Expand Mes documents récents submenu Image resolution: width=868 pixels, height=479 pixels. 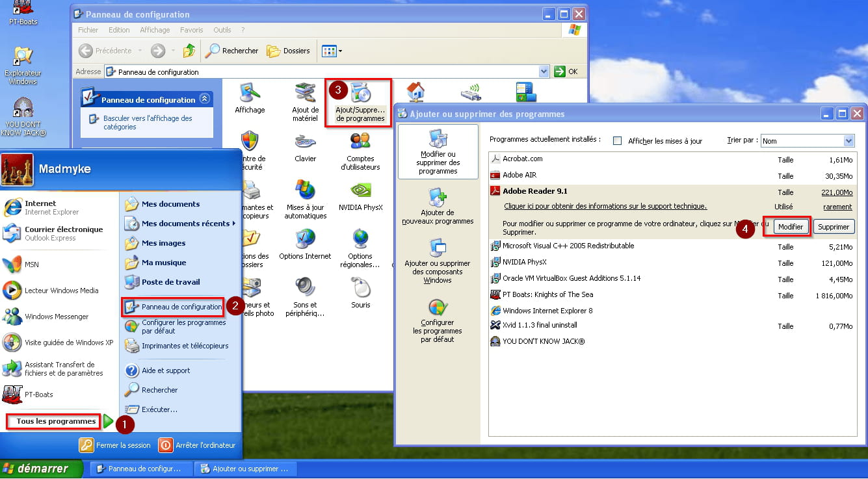click(x=179, y=224)
